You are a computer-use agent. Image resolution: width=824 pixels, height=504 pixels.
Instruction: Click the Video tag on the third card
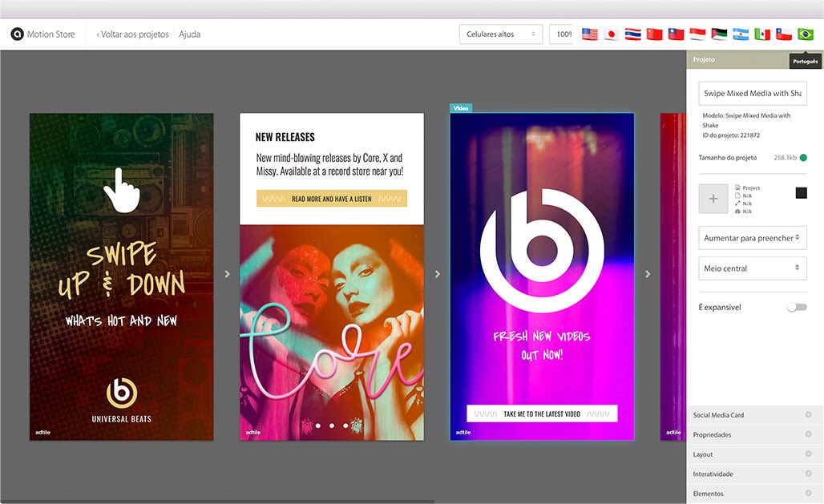pyautogui.click(x=461, y=108)
